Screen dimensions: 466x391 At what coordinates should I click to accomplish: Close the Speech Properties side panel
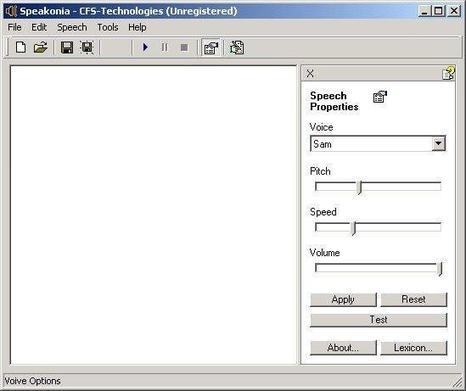310,73
